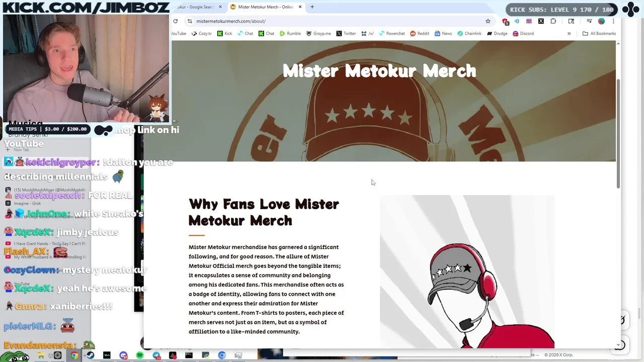Open the search-tabs side panel icon

tap(571, 21)
